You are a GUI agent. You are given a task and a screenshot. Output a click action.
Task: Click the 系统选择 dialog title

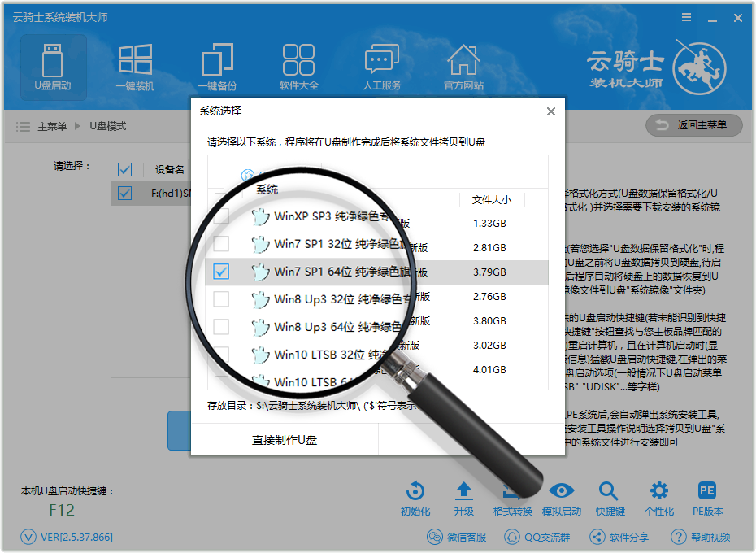click(x=220, y=111)
